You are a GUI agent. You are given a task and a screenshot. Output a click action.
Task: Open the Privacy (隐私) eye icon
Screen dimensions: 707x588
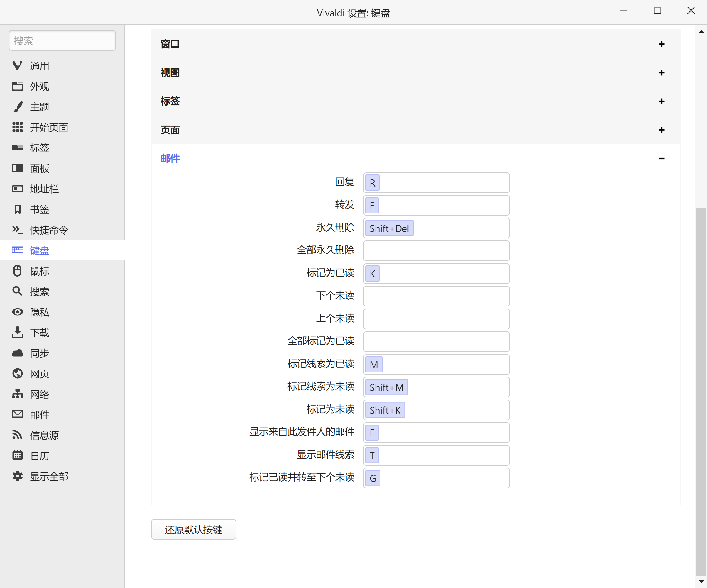[x=18, y=312]
